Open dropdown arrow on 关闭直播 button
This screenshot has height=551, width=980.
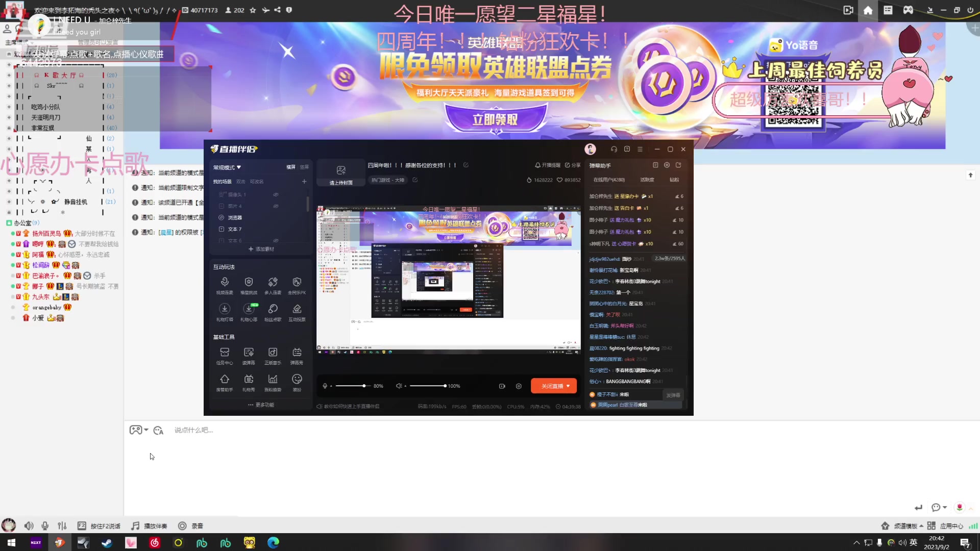(568, 386)
